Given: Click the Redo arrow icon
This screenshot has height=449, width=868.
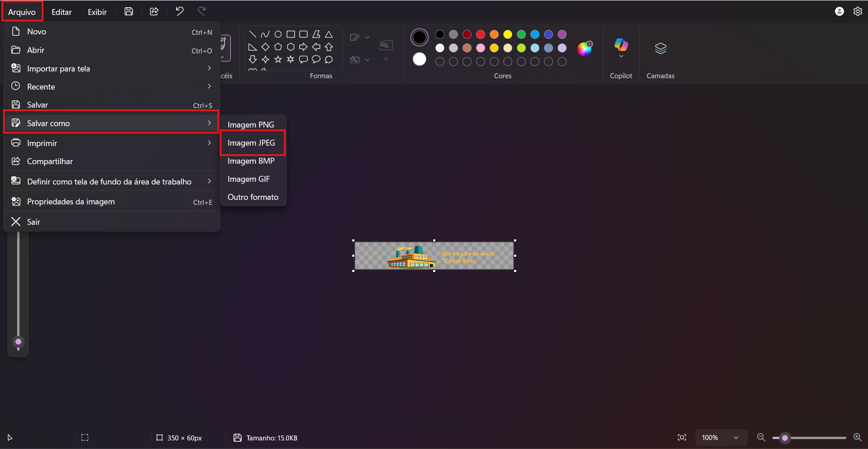Looking at the screenshot, I should 202,11.
